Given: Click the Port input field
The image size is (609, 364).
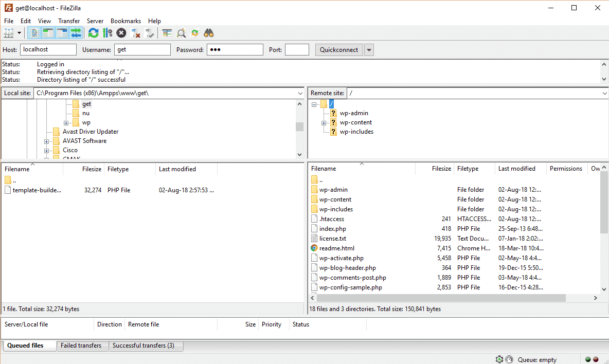Looking at the screenshot, I should point(297,50).
